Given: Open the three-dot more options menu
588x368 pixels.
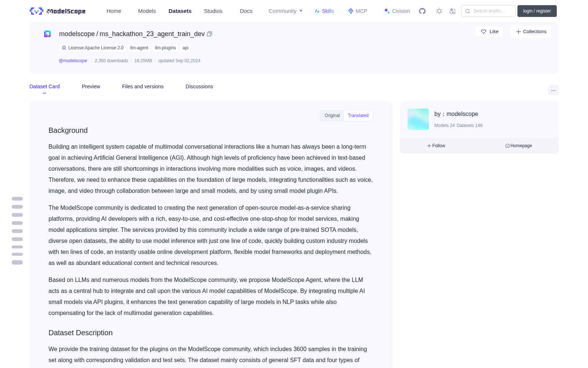Looking at the screenshot, I should [553, 90].
